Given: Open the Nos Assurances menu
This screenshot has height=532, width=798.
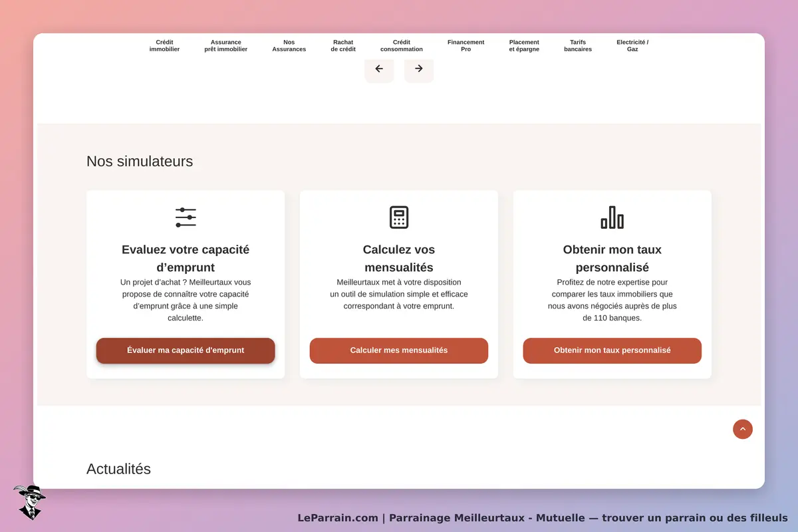Looking at the screenshot, I should tap(289, 46).
